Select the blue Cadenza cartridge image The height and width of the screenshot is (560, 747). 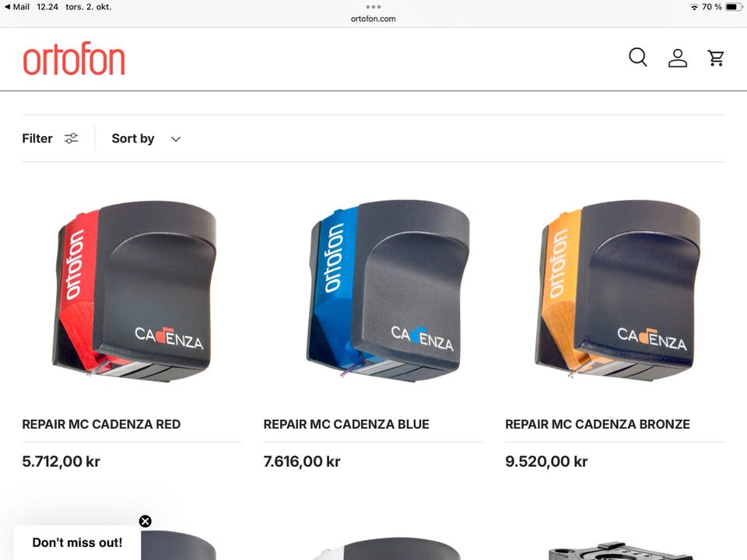tap(388, 290)
